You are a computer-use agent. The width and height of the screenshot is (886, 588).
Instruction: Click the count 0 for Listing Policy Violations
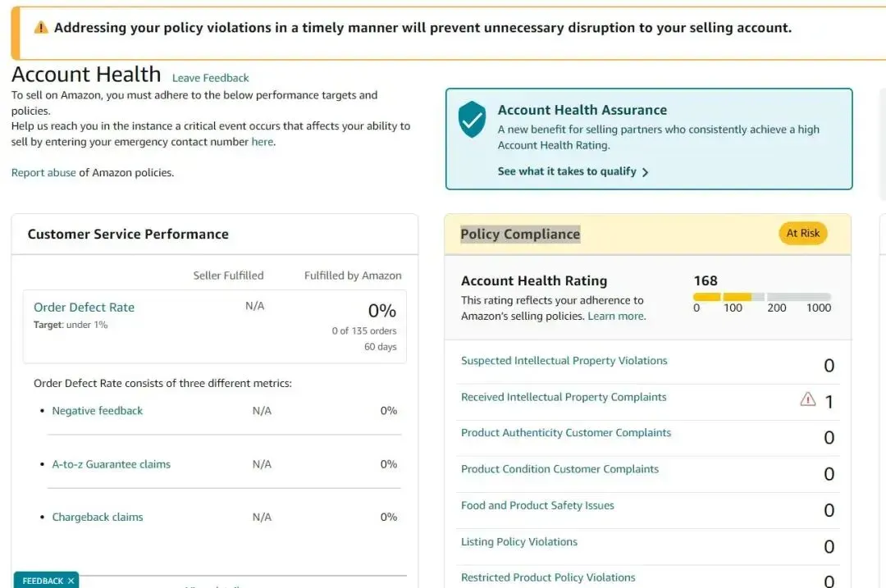[829, 547]
